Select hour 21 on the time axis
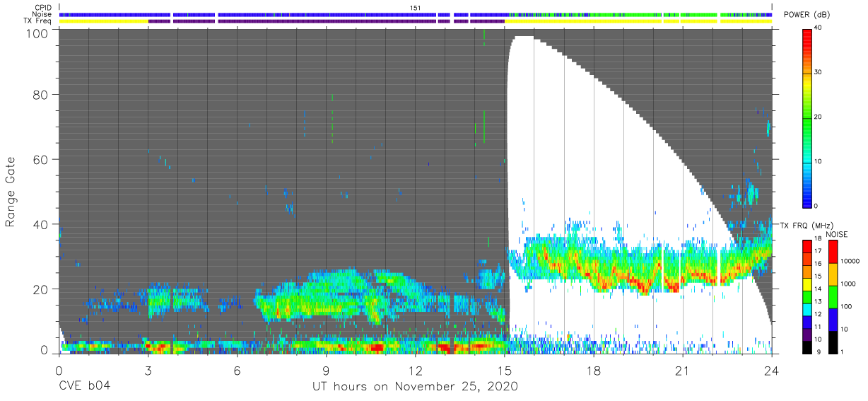Screen dimensions: 868x401 (x=683, y=371)
